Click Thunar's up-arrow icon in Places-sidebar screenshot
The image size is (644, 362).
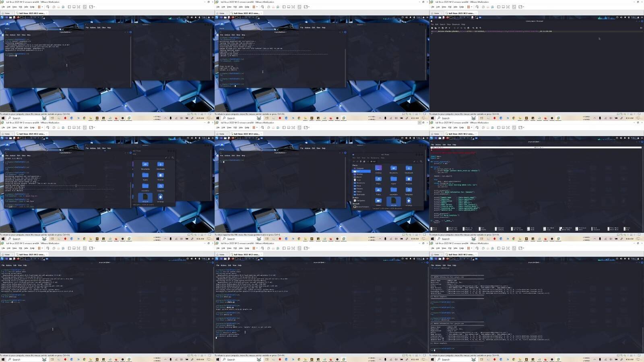pos(361,161)
